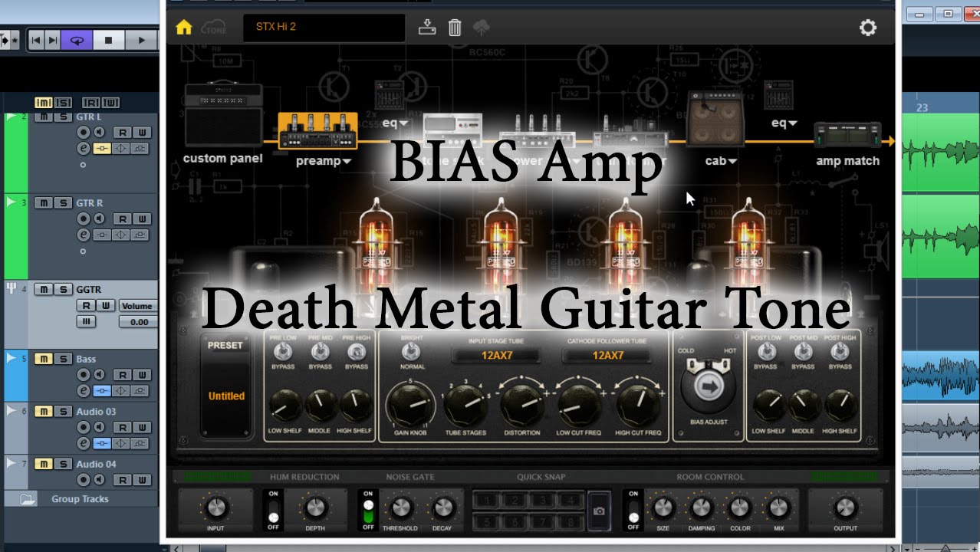The width and height of the screenshot is (980, 552).
Task: Select the cab module in the signal chain
Action: click(716, 119)
